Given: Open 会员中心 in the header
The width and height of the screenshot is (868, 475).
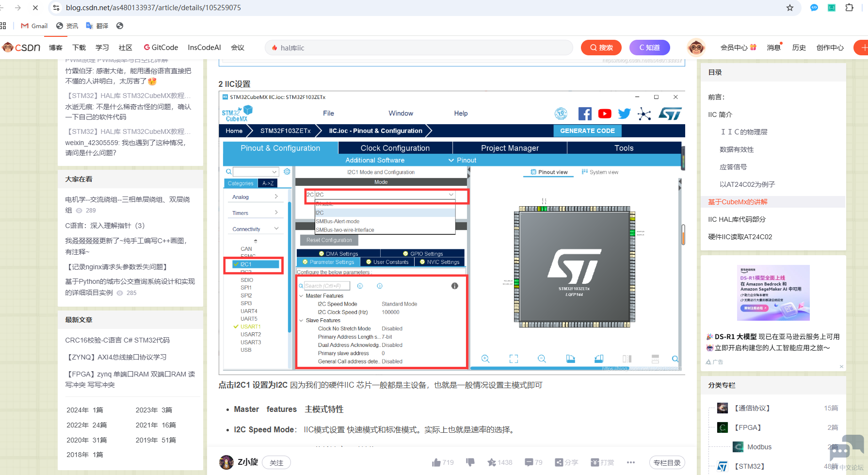Looking at the screenshot, I should pos(738,48).
